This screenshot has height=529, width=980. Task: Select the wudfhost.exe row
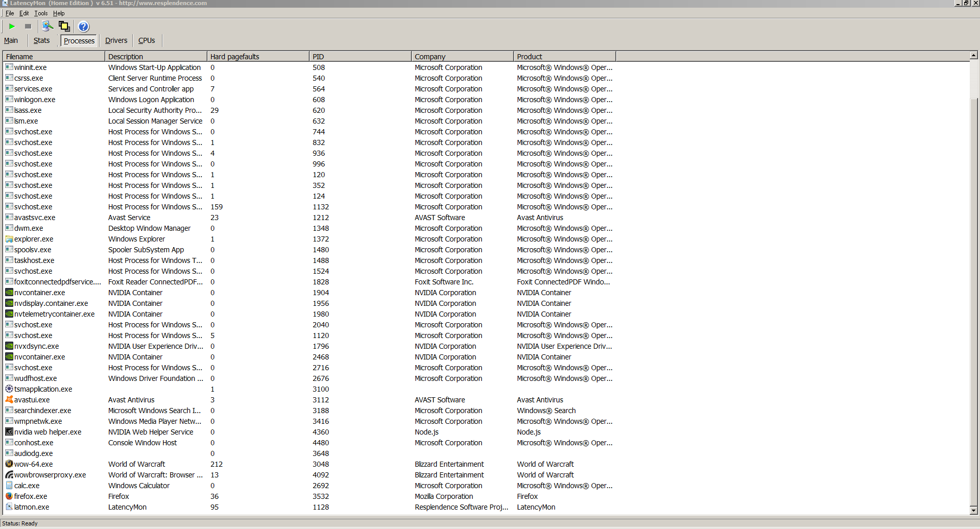click(x=310, y=378)
